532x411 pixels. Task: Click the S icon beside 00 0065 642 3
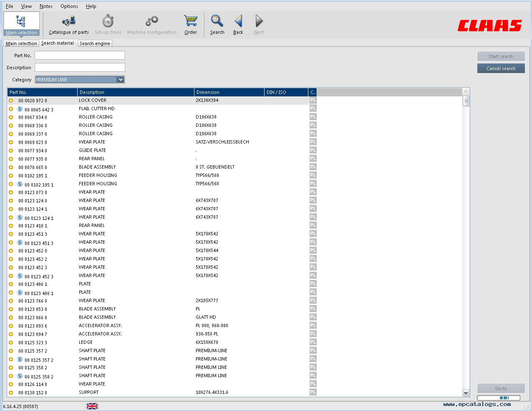pos(20,109)
